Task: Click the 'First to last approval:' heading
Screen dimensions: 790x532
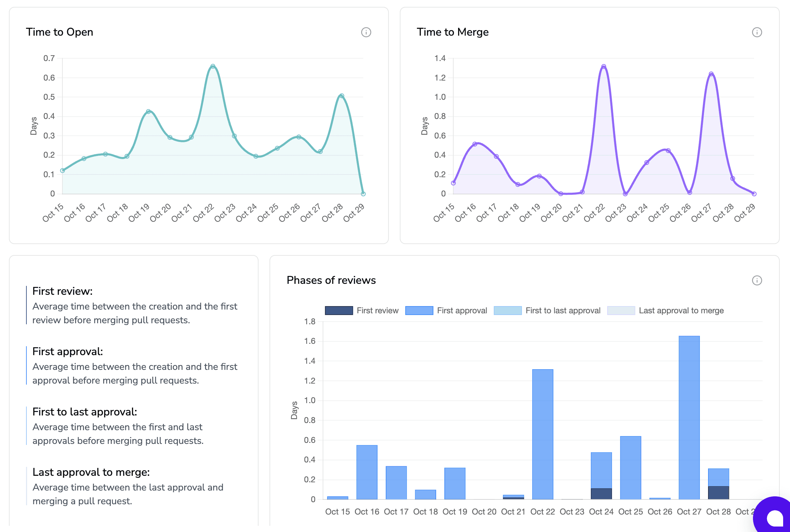Action: [x=85, y=412]
